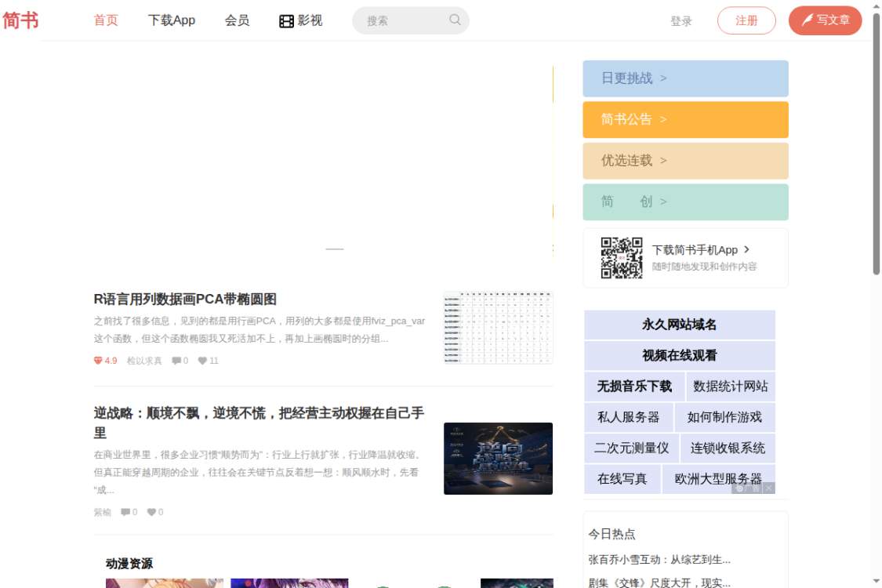
Task: Click the 如何制作游戏 ad link
Action: 724,418
